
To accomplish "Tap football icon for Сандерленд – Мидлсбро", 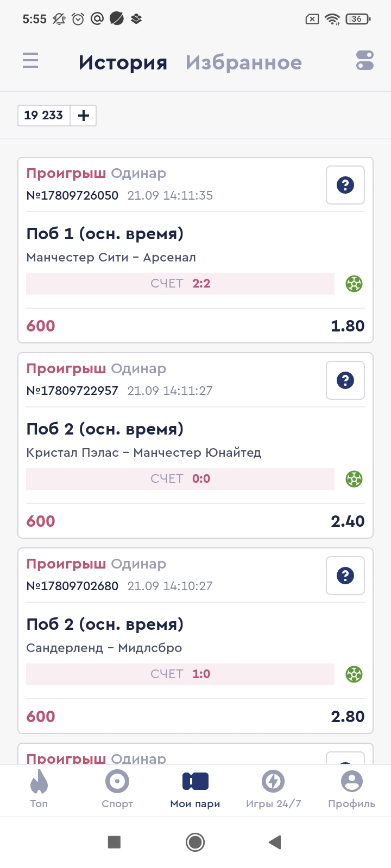I will pos(354,674).
